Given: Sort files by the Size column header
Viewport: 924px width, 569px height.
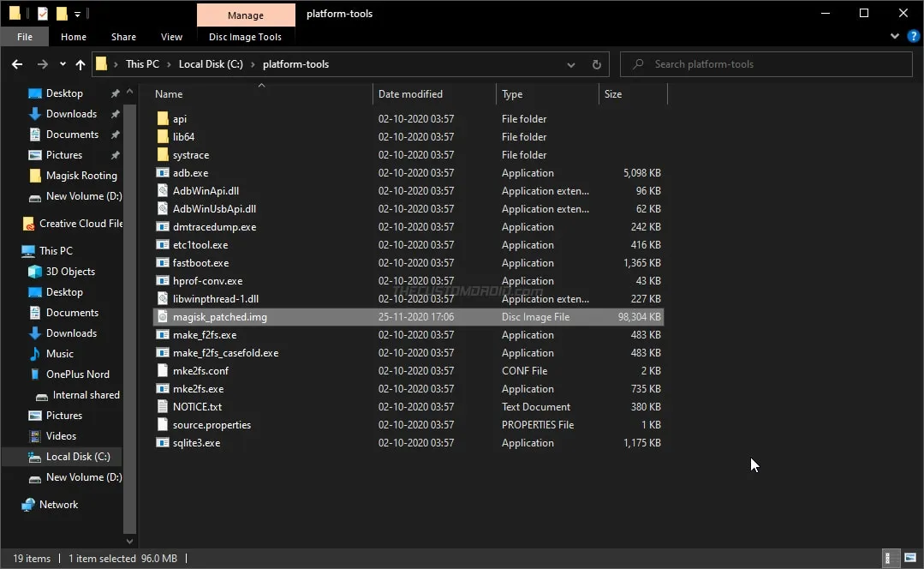Looking at the screenshot, I should click(x=611, y=93).
